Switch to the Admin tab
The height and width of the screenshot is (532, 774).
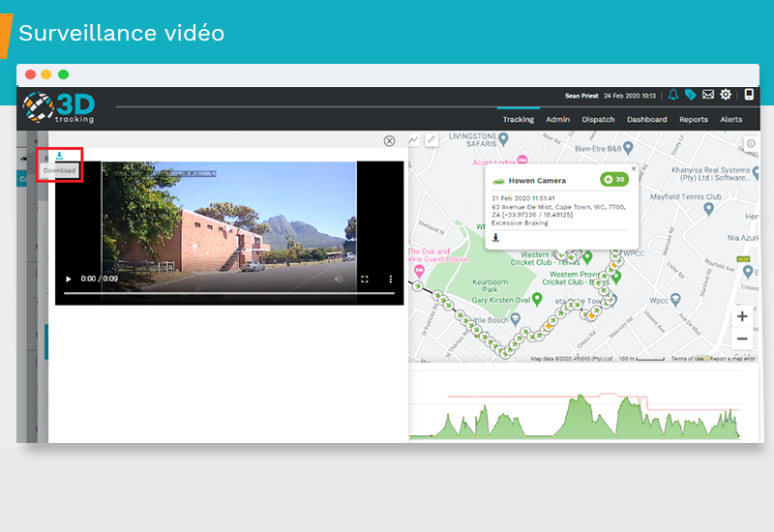pos(557,120)
